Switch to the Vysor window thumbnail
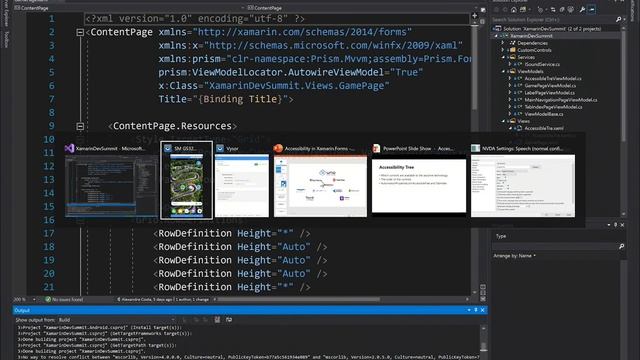 (x=242, y=186)
